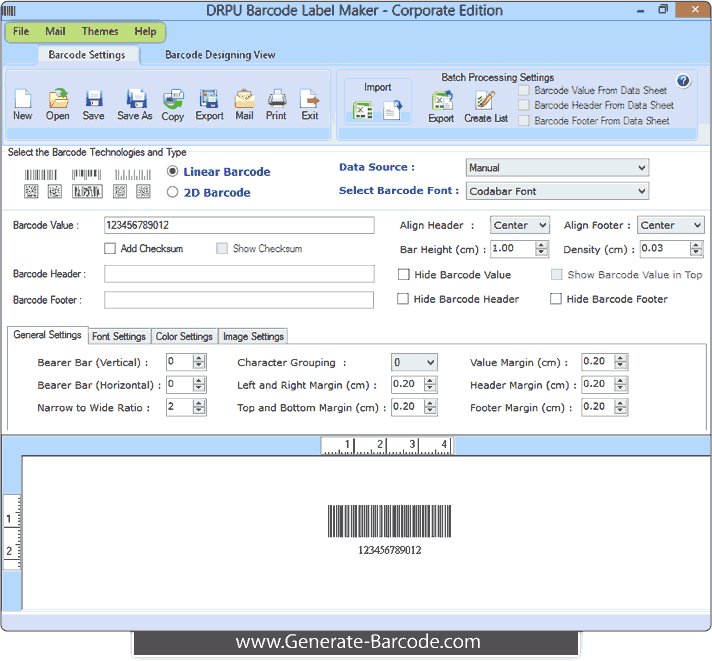Click the Barcode Footer input field
712x661 pixels.
(239, 300)
